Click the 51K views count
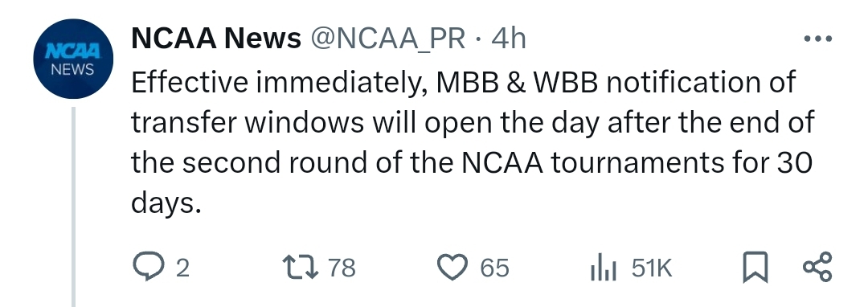Screen dimensions: 868x307 [652, 268]
